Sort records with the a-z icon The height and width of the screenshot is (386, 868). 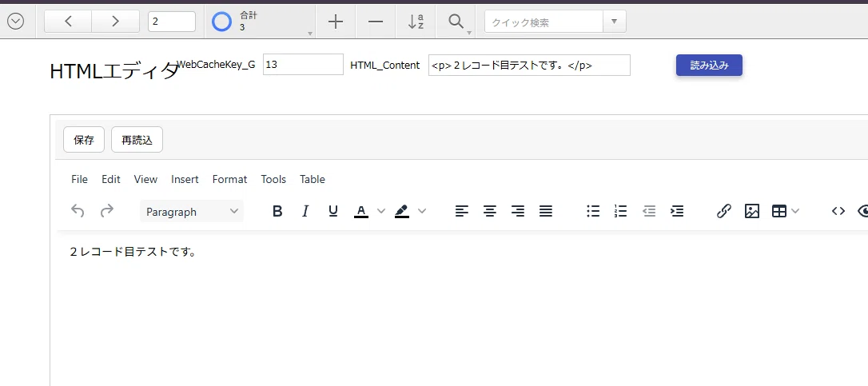tap(416, 22)
